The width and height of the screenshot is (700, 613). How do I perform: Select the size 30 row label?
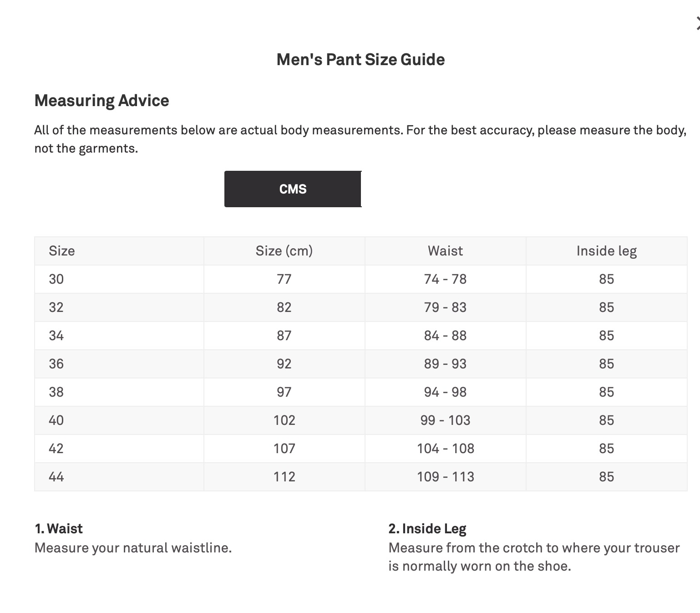click(56, 279)
